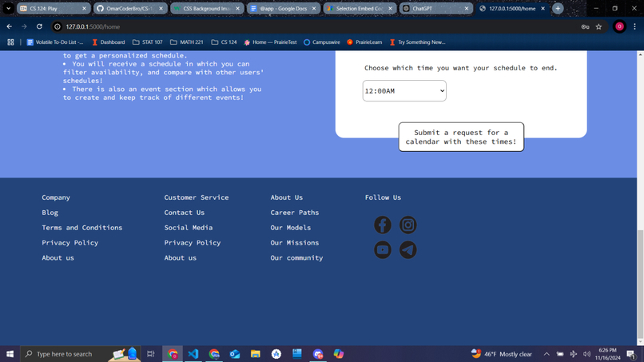Open the Facebook icon in footer
The height and width of the screenshot is (362, 644).
[x=383, y=225]
